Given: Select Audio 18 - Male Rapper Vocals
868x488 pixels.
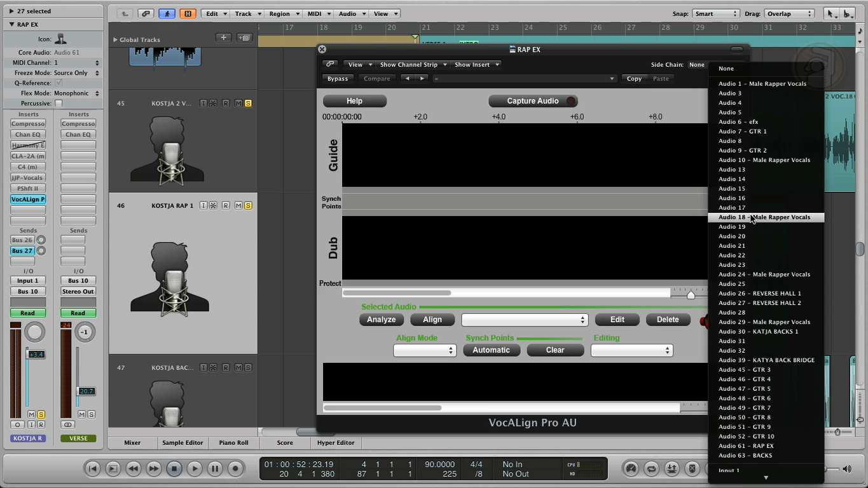Looking at the screenshot, I should (764, 217).
